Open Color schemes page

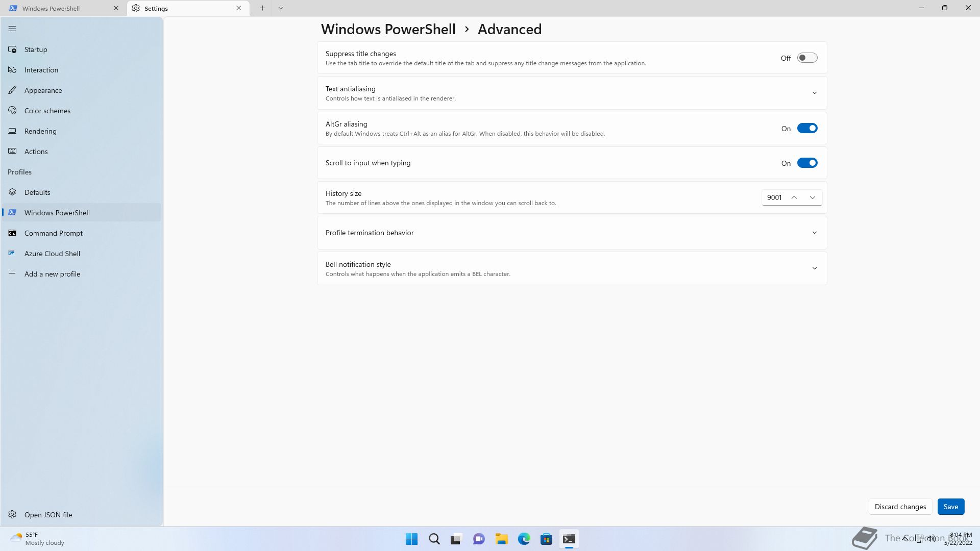pyautogui.click(x=82, y=111)
